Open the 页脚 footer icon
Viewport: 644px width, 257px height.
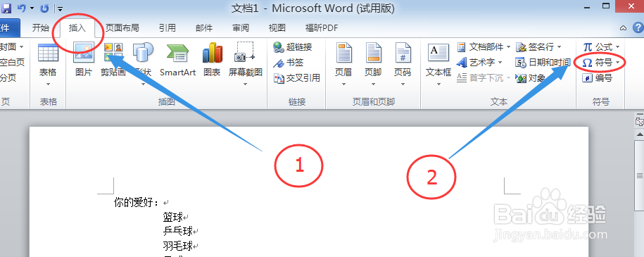(373, 53)
